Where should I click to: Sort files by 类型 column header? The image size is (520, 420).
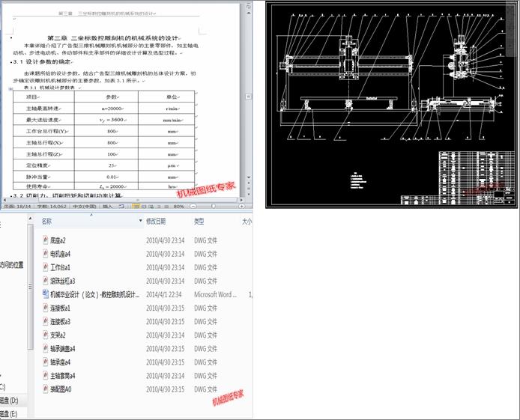pos(199,222)
